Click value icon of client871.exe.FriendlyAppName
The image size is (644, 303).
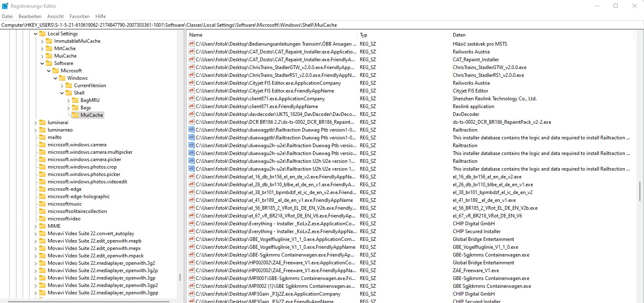pyautogui.click(x=191, y=106)
